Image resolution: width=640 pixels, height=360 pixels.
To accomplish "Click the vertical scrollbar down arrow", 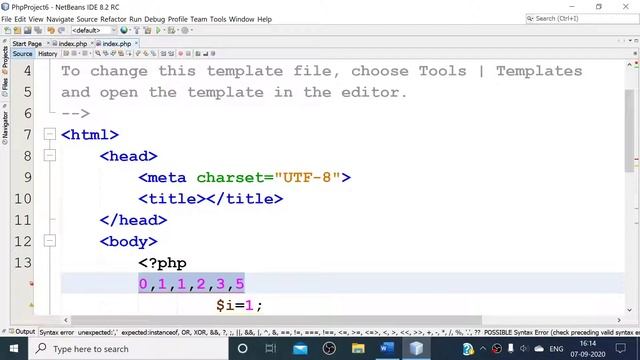I will tap(629, 310).
